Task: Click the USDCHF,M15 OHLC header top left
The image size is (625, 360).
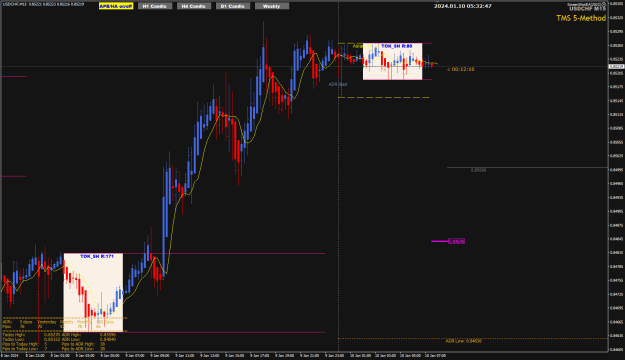Action: (x=43, y=4)
